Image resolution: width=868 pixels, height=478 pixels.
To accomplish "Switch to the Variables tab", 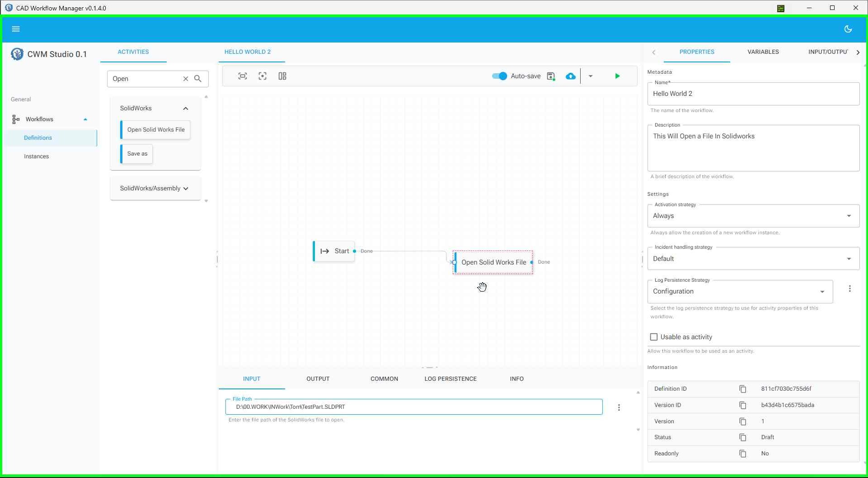I will tap(763, 52).
